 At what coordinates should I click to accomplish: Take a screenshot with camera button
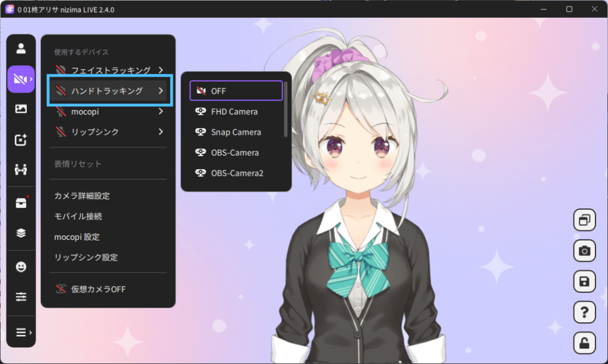point(584,251)
